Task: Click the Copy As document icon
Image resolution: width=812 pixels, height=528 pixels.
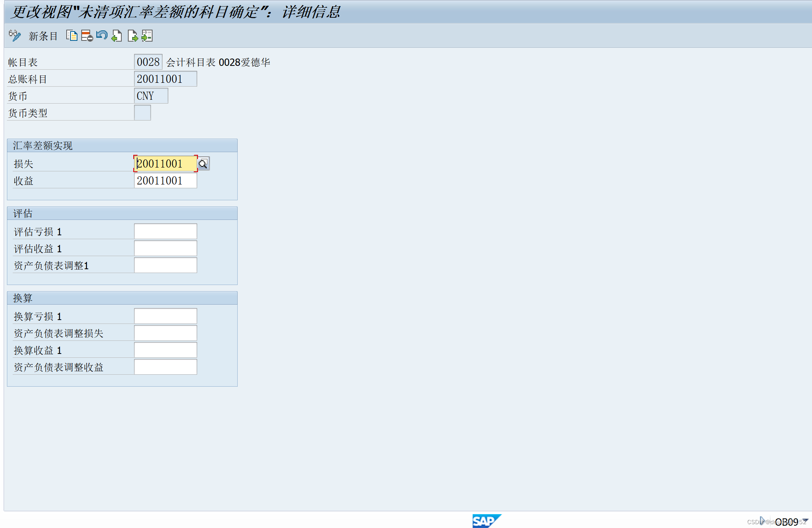Action: pyautogui.click(x=72, y=36)
